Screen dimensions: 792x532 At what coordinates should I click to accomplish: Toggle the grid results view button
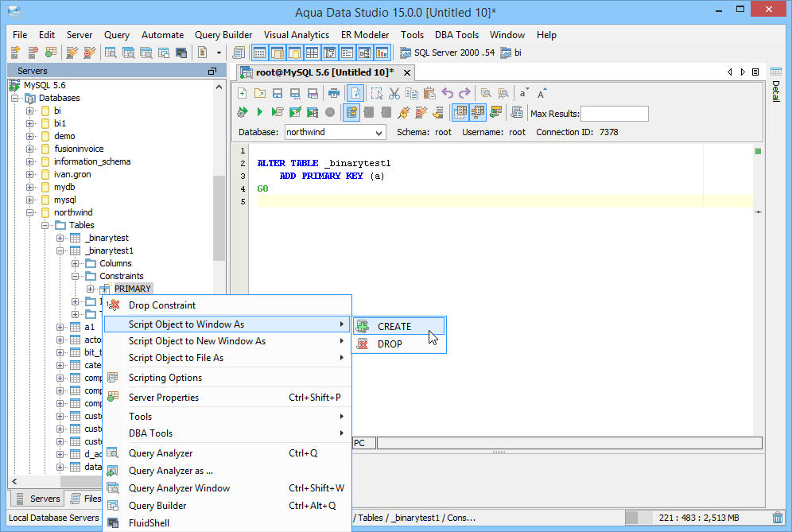[x=460, y=112]
